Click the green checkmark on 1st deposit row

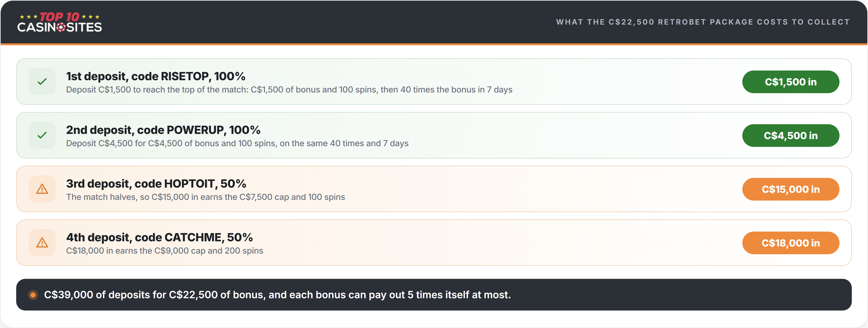pyautogui.click(x=42, y=82)
